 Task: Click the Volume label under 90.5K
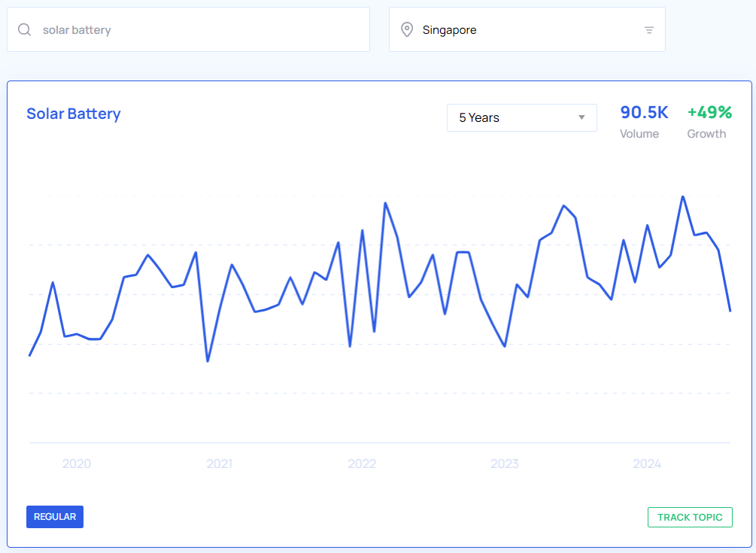tap(639, 134)
